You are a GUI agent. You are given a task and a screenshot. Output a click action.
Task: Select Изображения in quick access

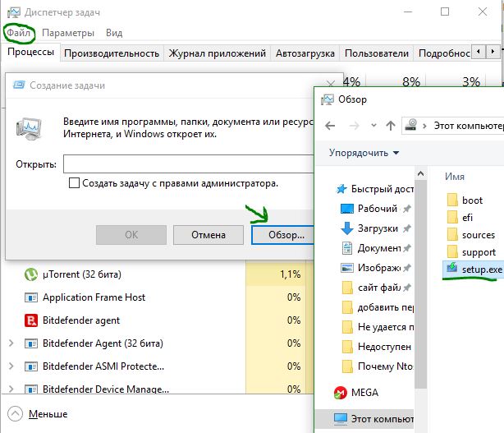point(371,268)
